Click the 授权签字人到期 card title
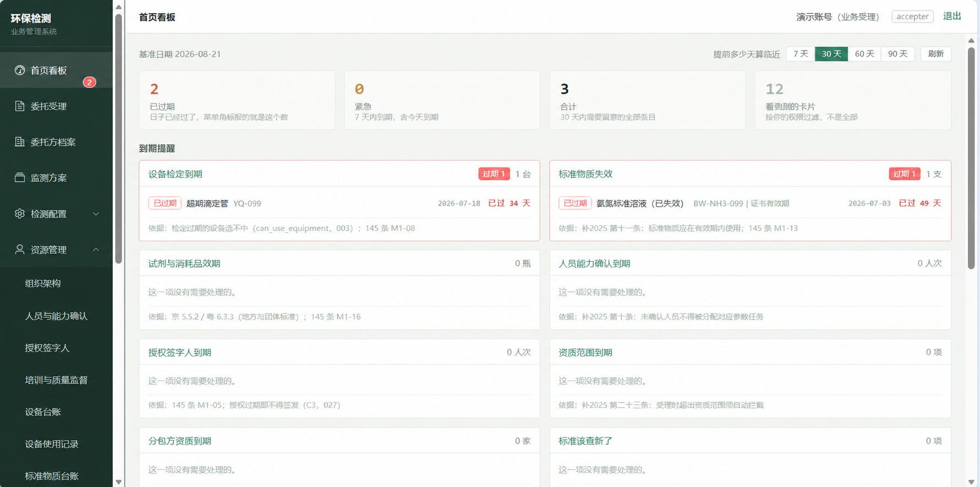Screen dimensions: 980x487 (180, 352)
